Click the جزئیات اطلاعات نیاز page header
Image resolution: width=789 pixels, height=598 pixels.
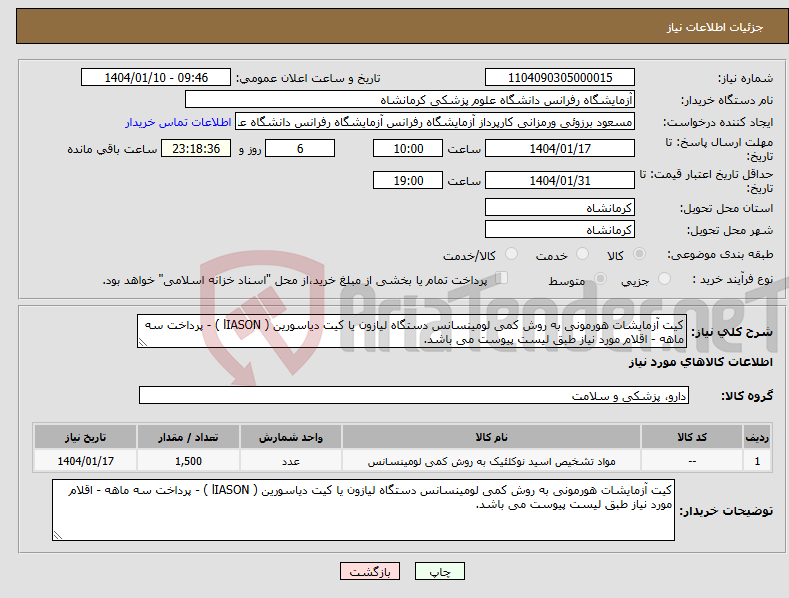point(715,27)
